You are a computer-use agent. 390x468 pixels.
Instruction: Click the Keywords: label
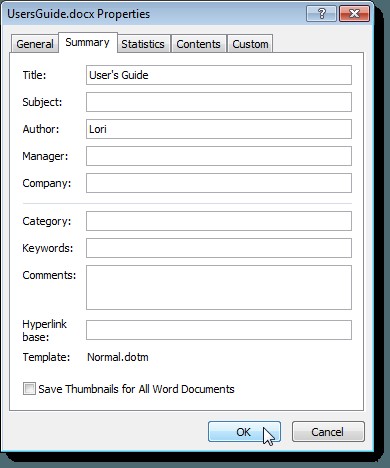[48, 248]
